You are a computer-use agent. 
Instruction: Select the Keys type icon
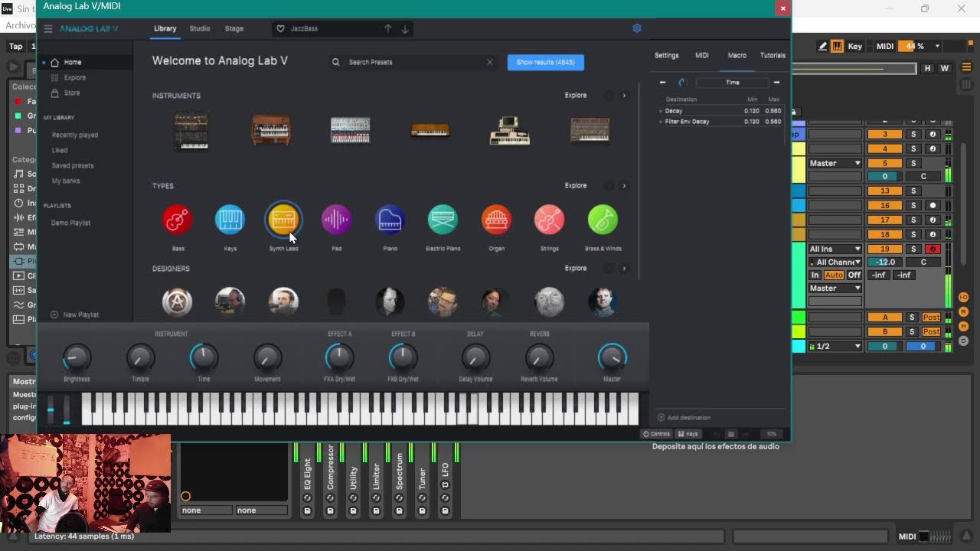230,220
